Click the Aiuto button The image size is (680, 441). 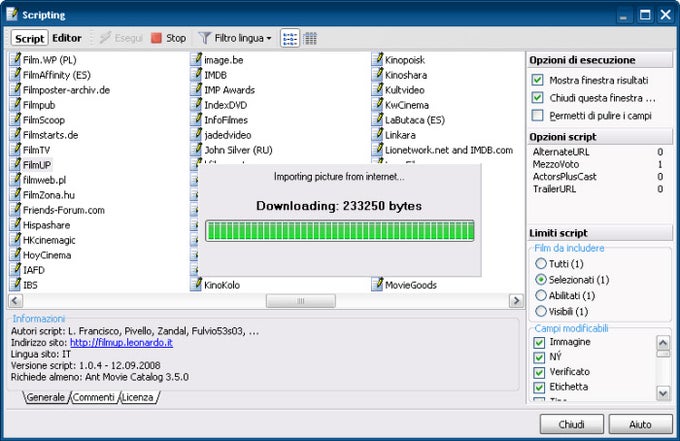[640, 424]
